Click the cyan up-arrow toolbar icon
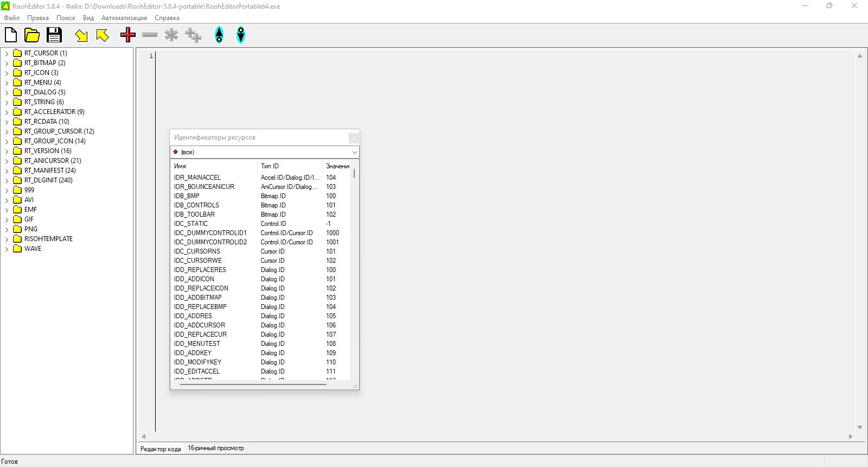The width and height of the screenshot is (868, 467). point(219,35)
